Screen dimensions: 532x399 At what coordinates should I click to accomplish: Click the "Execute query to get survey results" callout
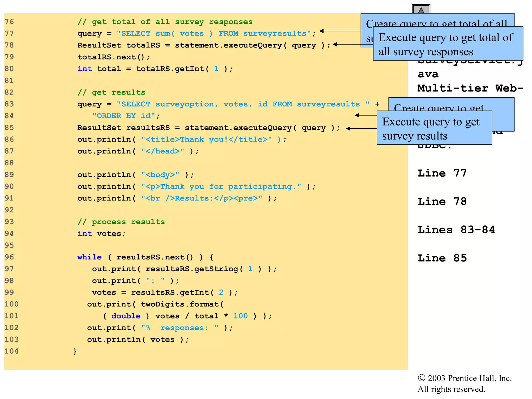coord(434,128)
